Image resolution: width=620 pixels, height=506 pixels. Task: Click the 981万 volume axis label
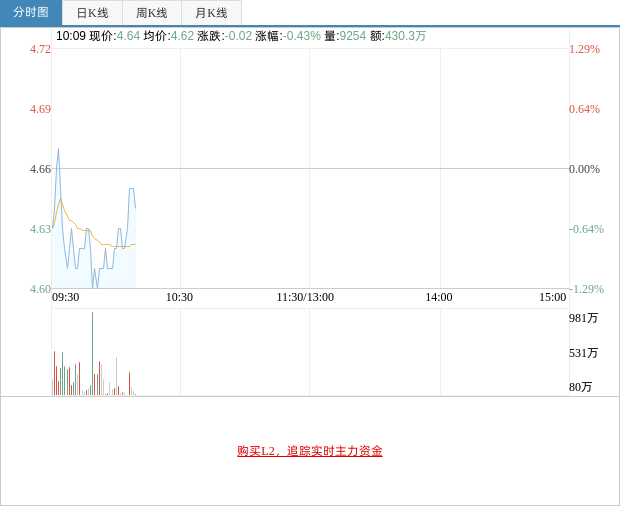584,318
